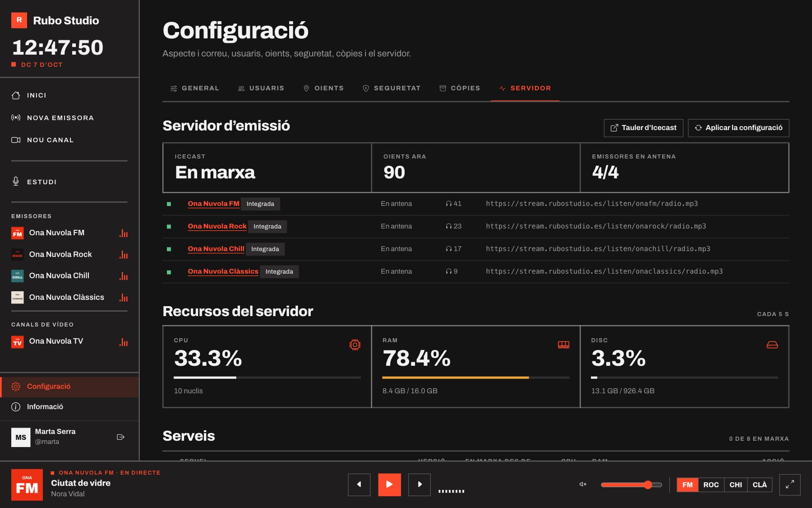Select the Servidor tab
This screenshot has height=508, width=812.
[525, 88]
